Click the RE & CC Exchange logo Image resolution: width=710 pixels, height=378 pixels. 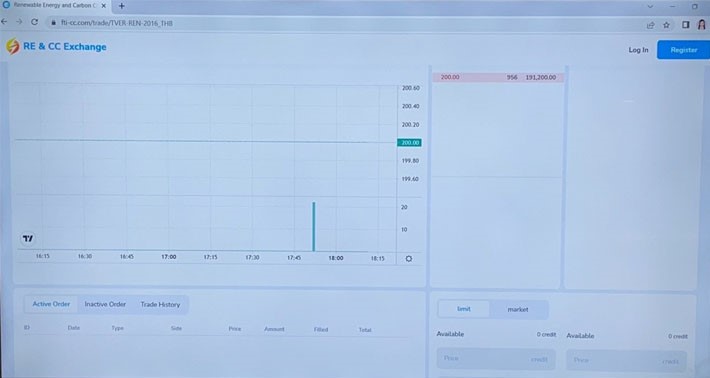(x=56, y=47)
